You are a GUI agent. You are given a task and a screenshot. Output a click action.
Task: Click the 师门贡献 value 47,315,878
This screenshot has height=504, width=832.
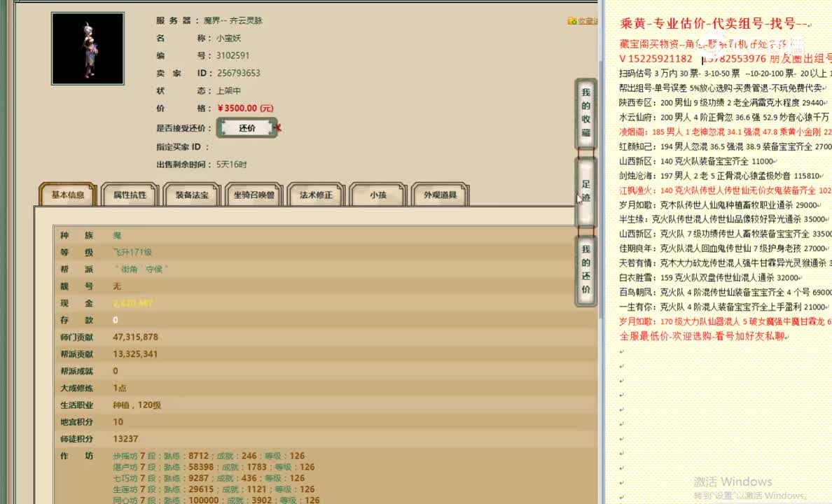tap(135, 337)
